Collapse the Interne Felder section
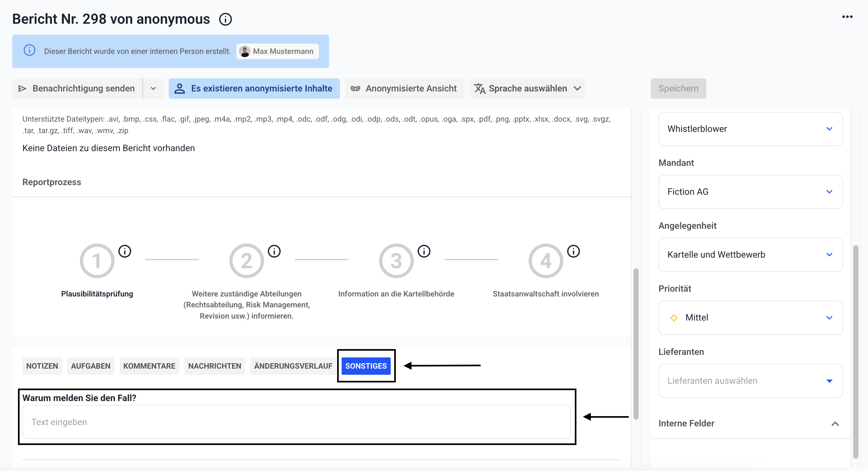The height and width of the screenshot is (471, 868). [835, 424]
